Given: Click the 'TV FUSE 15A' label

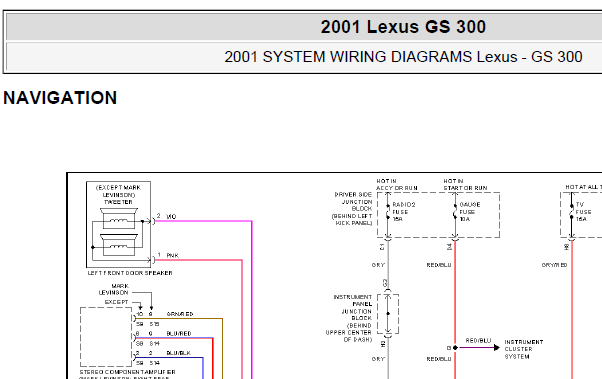Looking at the screenshot, I should tap(583, 212).
